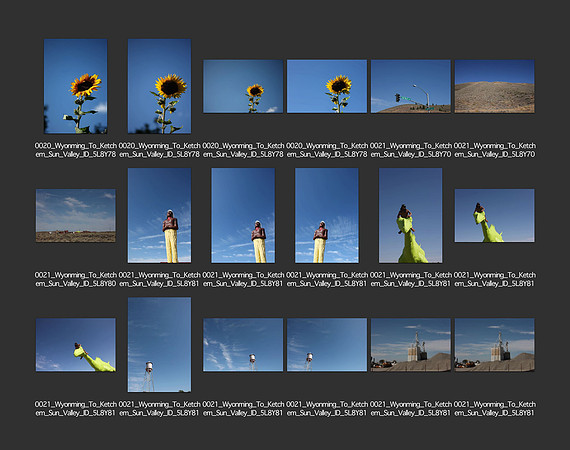Image resolution: width=570 pixels, height=450 pixels.
Task: Select the traffic light and streetlamp thumbnail
Action: tap(411, 87)
